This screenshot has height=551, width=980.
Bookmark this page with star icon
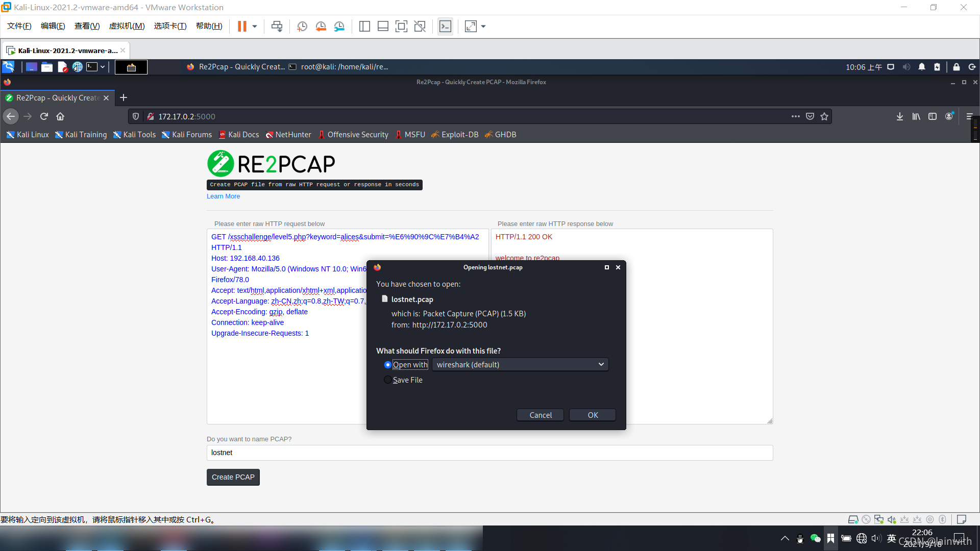click(824, 116)
